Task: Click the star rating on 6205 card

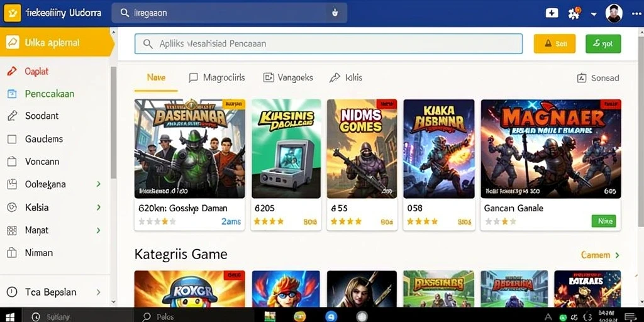Action: [269, 222]
